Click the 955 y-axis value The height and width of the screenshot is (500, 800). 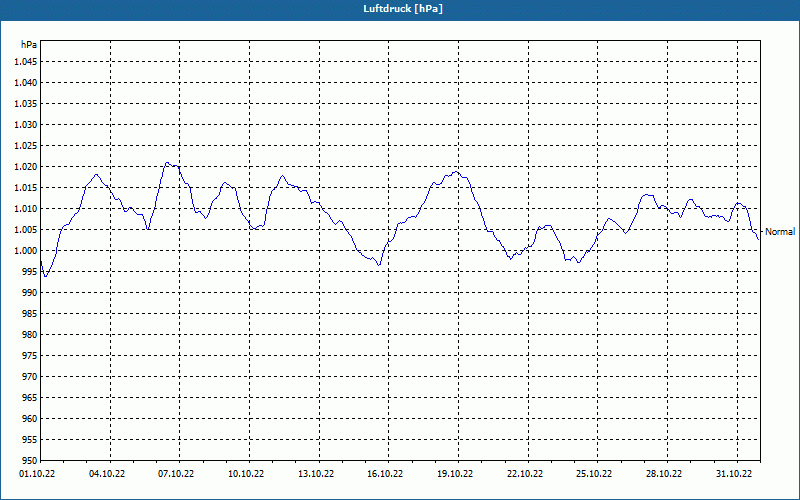coord(30,440)
